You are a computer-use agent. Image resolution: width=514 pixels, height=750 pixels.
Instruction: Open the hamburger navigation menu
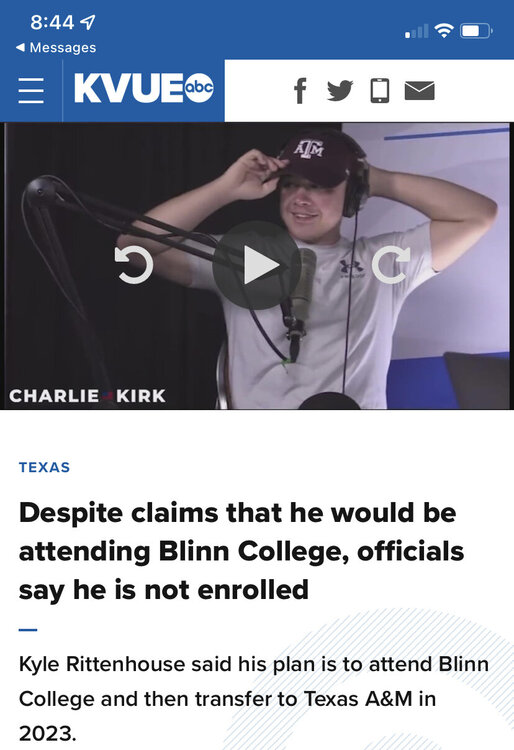[x=31, y=90]
